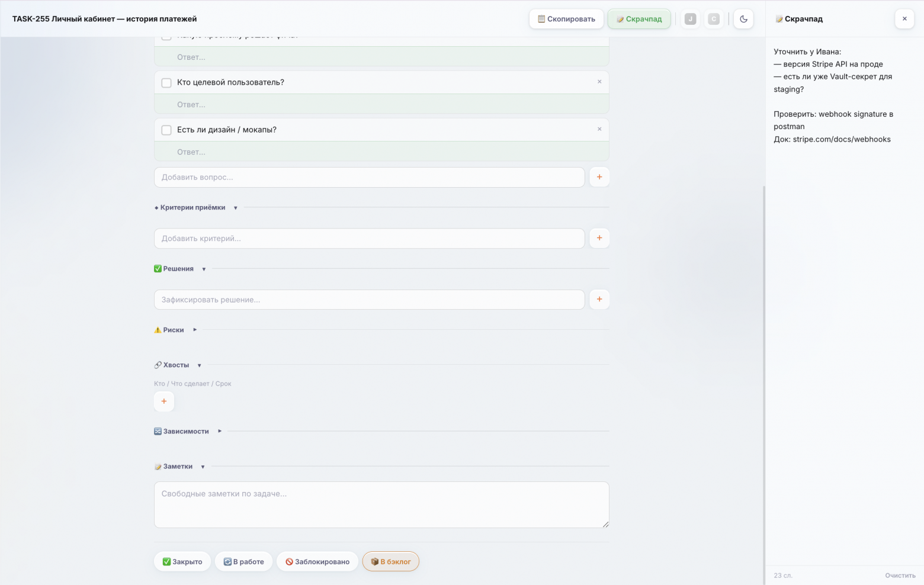Click the task title TASK-255 Личный кабинет
The image size is (924, 585).
coord(105,19)
